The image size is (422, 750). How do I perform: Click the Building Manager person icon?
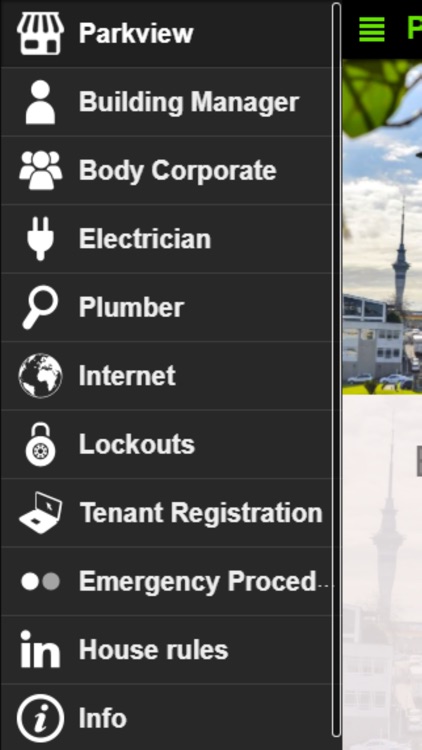40,102
